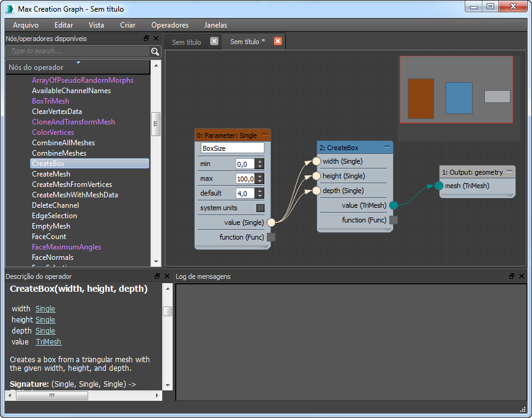
Task: Open the Operadores menu
Action: coord(170,25)
